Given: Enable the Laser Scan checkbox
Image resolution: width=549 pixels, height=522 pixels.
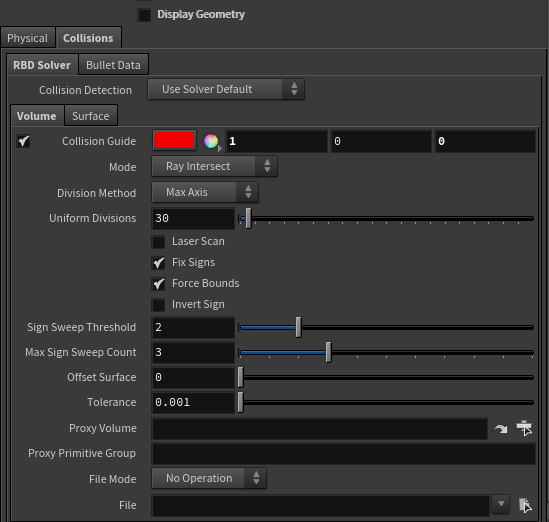Looking at the screenshot, I should (x=158, y=242).
